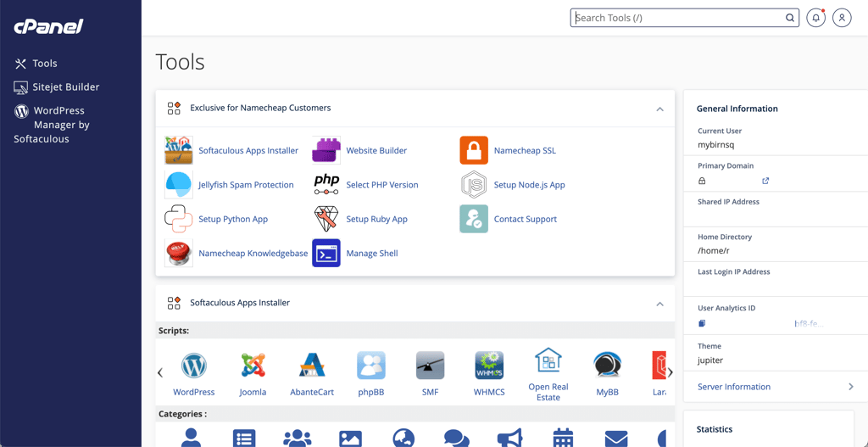Select the Joomla script icon
Viewport: 868px width, 447px height.
(x=253, y=366)
